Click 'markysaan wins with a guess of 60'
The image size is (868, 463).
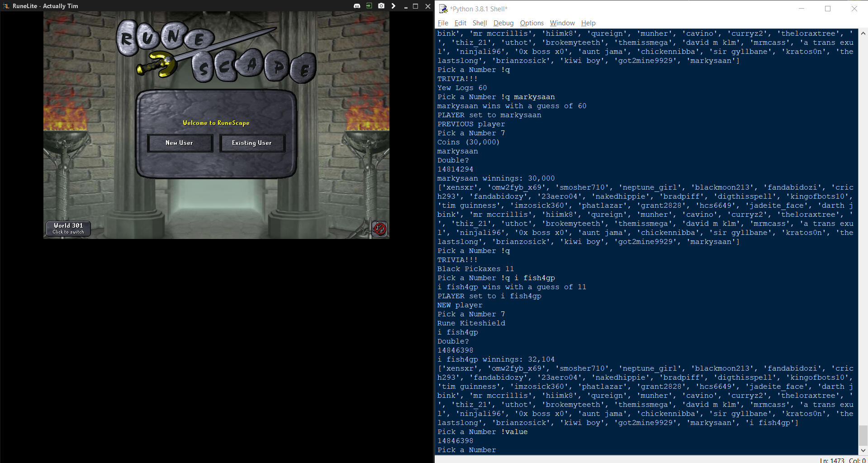(x=512, y=106)
